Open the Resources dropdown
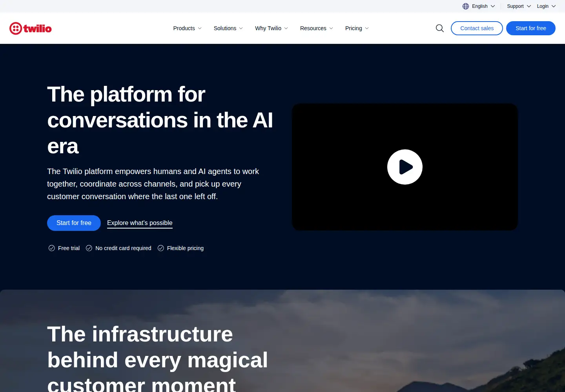 coord(316,28)
